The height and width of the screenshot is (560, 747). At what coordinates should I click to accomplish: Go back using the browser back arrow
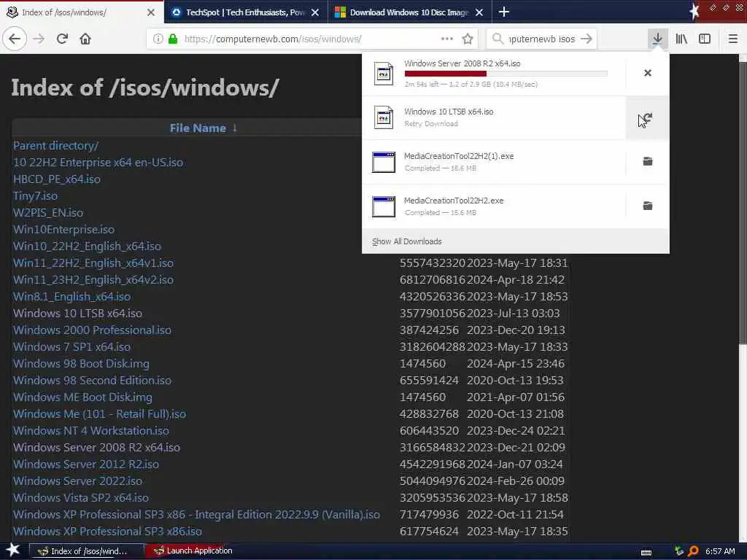[x=15, y=39]
